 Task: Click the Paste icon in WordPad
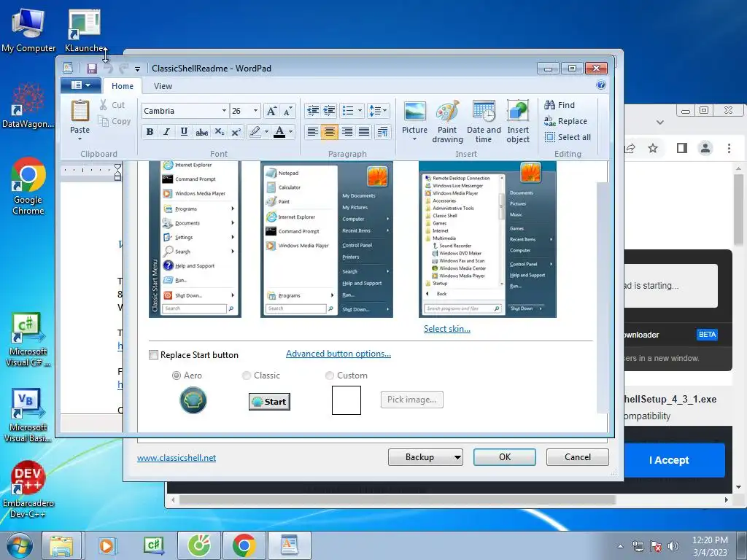click(x=80, y=111)
